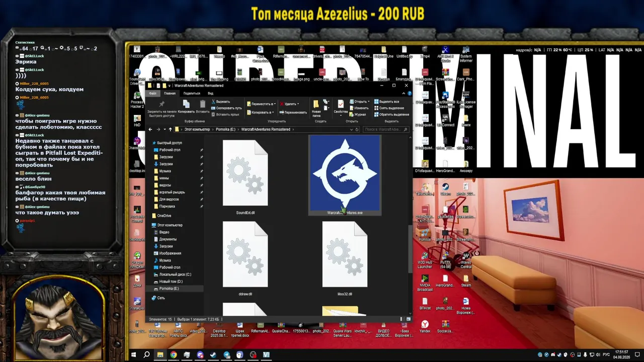Viewport: 644px width, 362px height.
Task: Select the Mss32.dll file icon
Action: click(345, 254)
